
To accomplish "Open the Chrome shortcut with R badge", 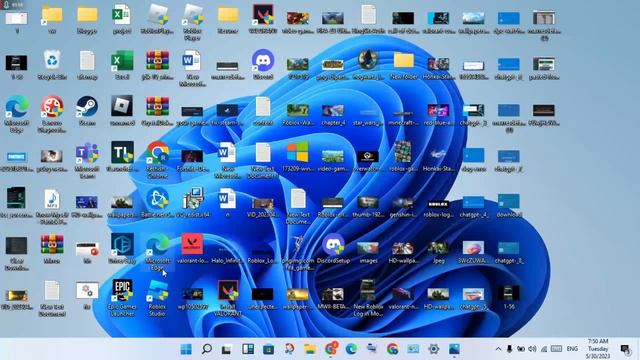I will 158,160.
